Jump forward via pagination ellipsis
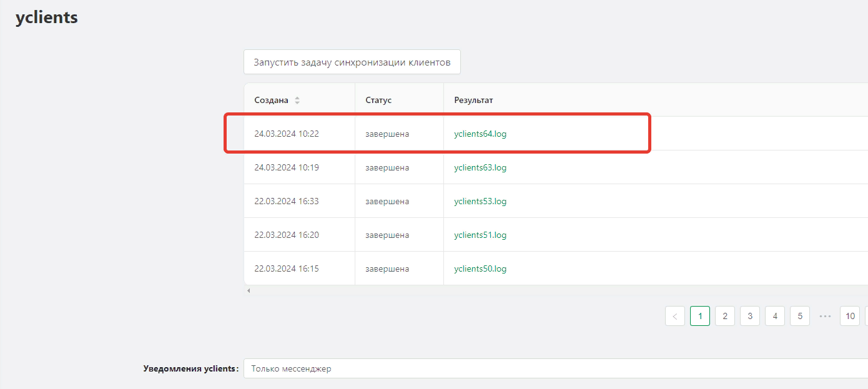Screen dimensions: 868x389 pyautogui.click(x=825, y=316)
